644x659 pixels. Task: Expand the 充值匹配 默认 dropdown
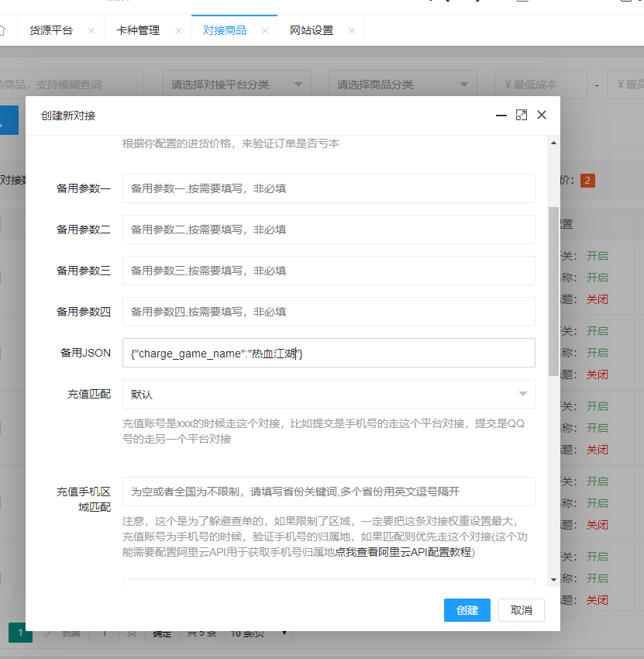pyautogui.click(x=329, y=394)
